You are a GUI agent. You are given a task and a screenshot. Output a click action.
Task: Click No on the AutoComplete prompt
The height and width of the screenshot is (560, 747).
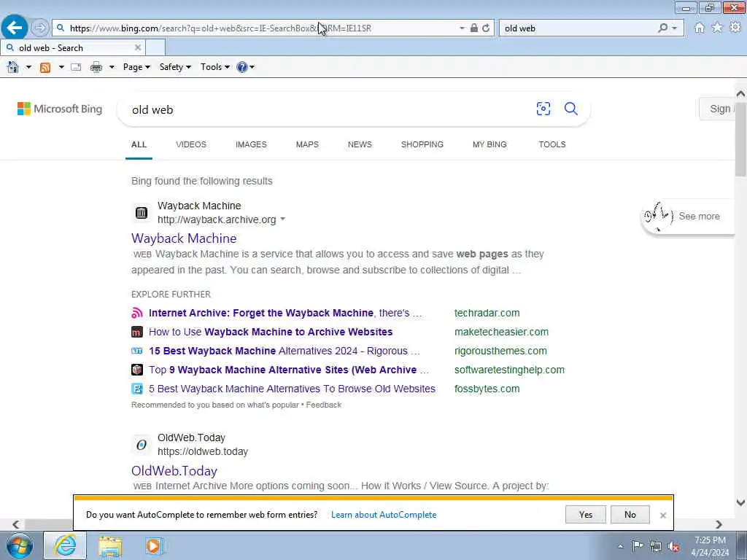[630, 515]
